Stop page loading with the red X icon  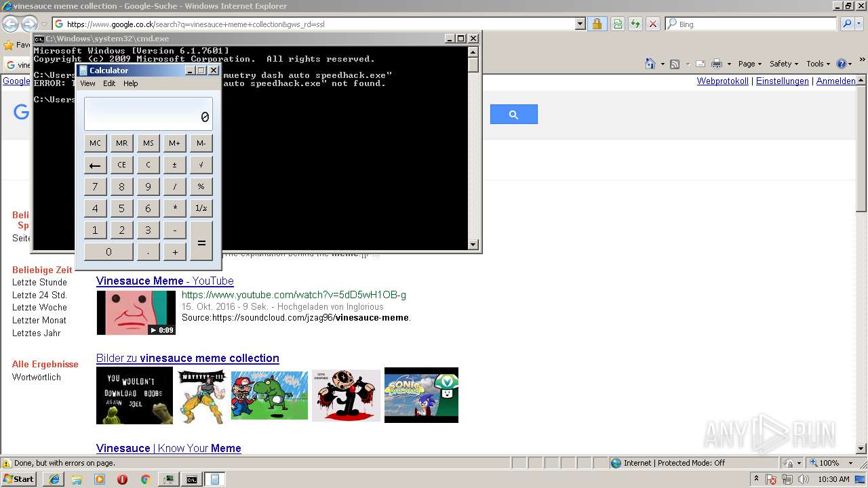click(653, 24)
